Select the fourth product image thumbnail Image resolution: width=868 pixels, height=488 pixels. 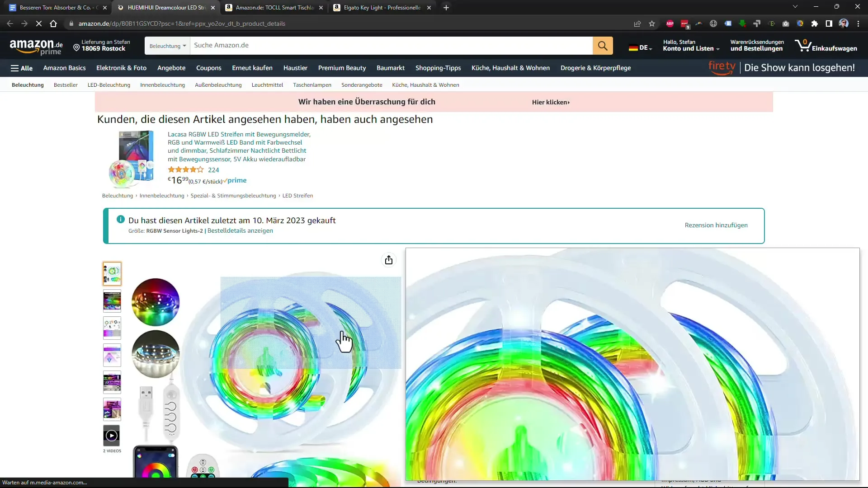tap(112, 355)
